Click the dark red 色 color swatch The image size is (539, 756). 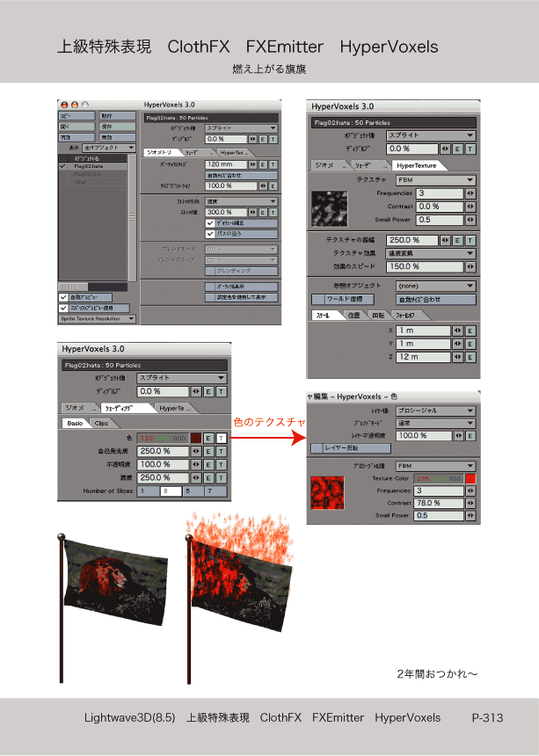pyautogui.click(x=196, y=439)
